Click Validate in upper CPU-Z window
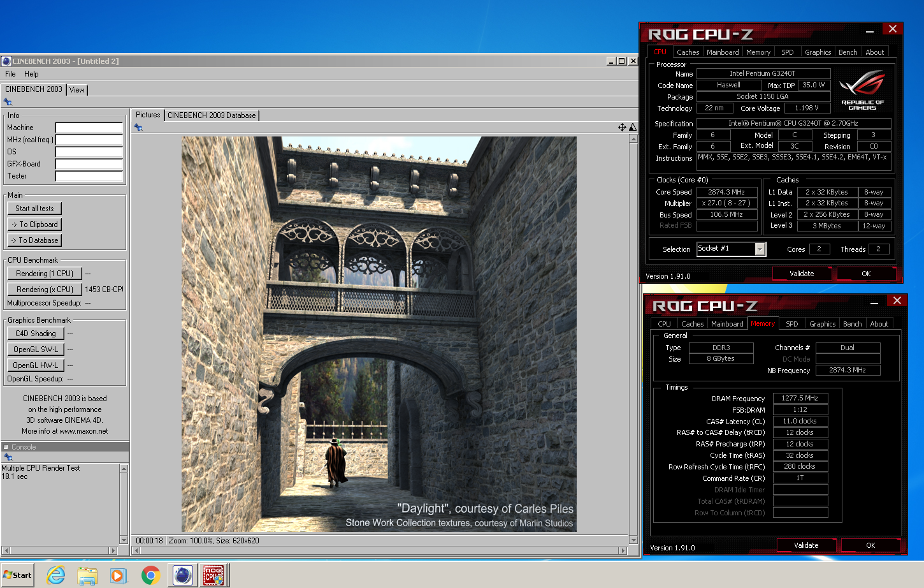This screenshot has width=924, height=588. coord(802,274)
